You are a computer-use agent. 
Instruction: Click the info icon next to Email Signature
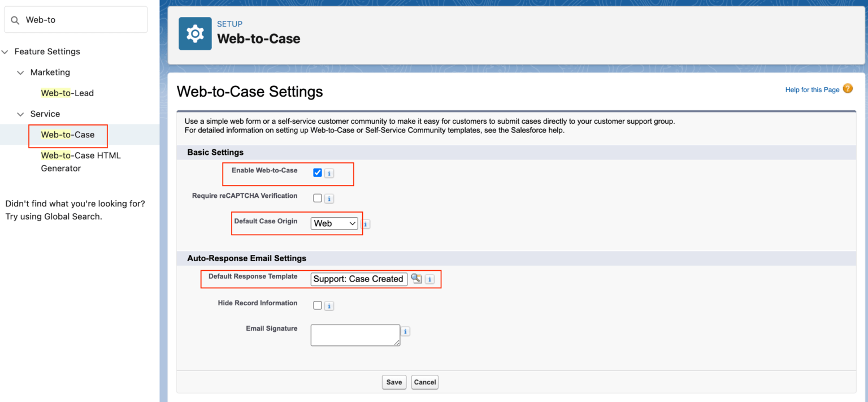point(405,331)
